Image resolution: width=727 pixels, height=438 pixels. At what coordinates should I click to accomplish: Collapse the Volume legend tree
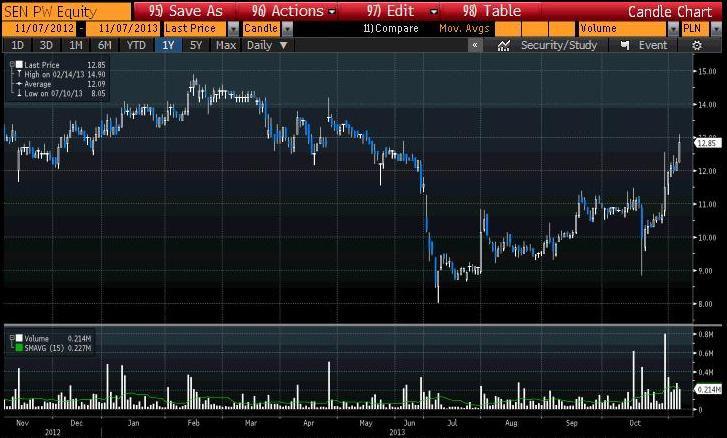point(12,338)
